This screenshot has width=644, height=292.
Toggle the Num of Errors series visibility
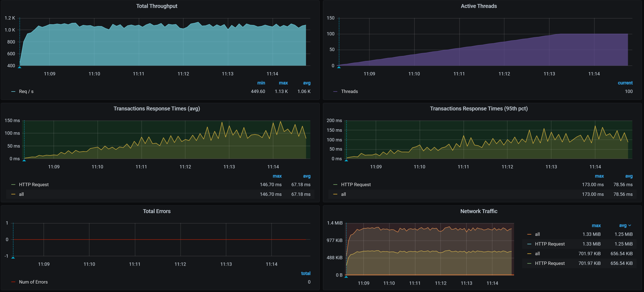click(x=33, y=282)
